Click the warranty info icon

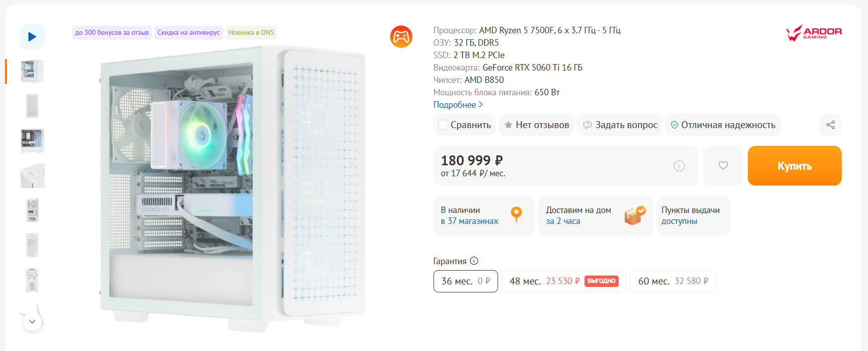tap(474, 261)
